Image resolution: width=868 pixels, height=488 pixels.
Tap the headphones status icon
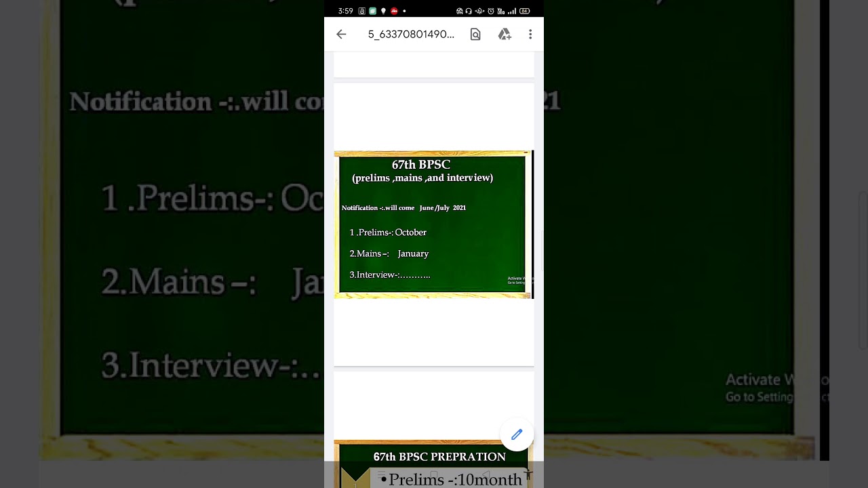[469, 11]
